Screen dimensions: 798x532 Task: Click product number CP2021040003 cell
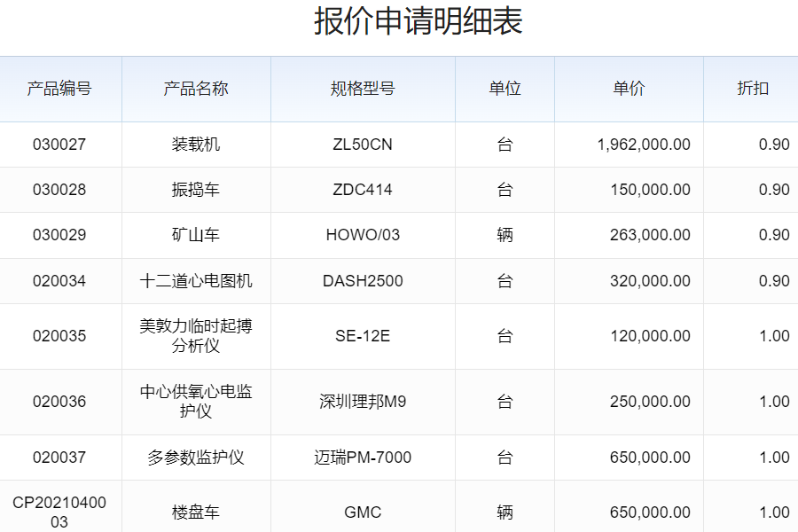59,512
